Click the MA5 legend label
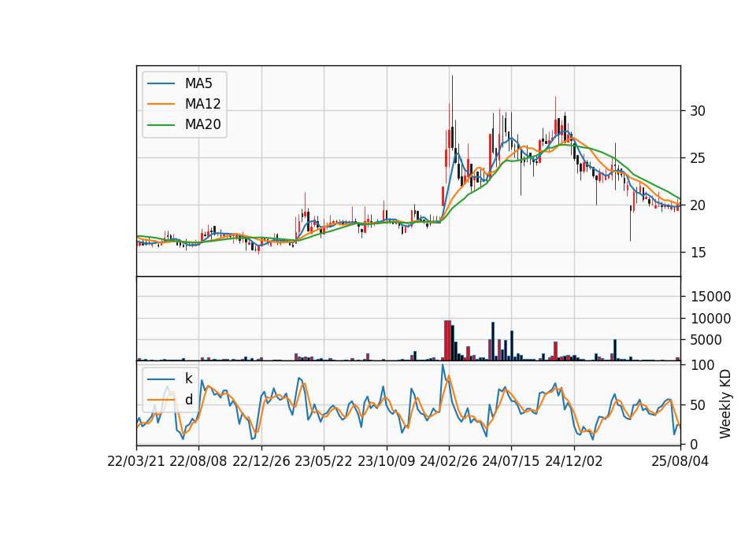The image size is (756, 543). point(198,83)
